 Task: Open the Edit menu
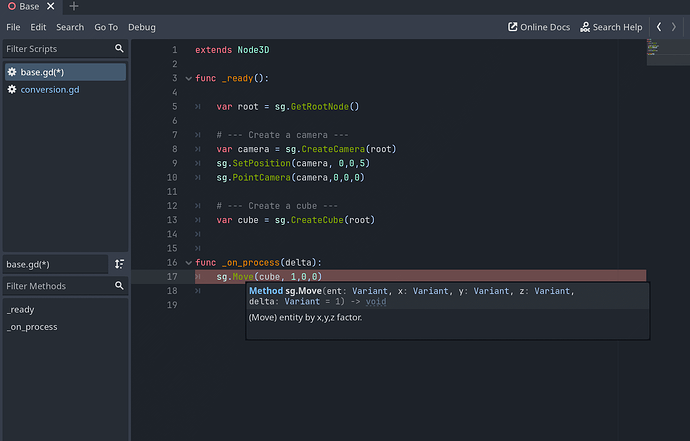tap(38, 27)
